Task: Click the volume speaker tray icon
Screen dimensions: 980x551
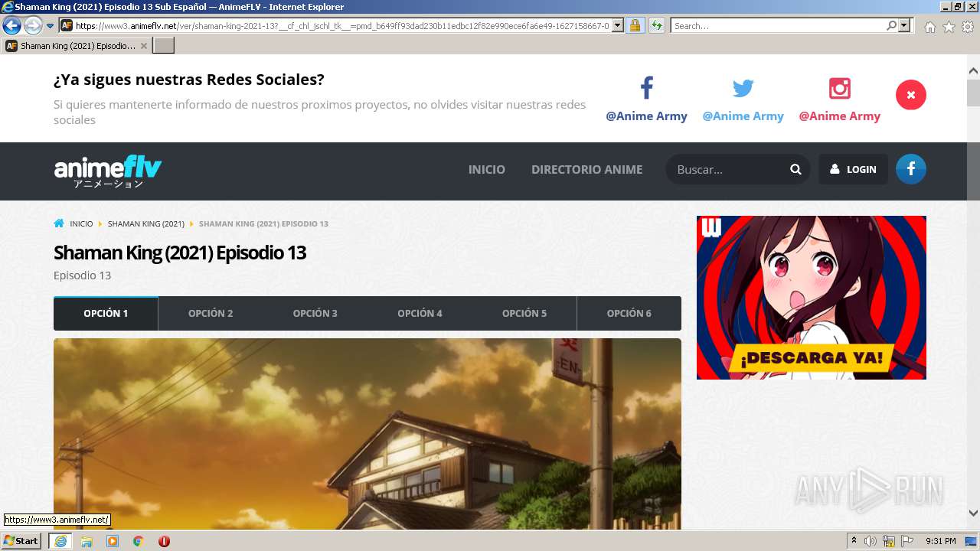Action: [x=871, y=541]
